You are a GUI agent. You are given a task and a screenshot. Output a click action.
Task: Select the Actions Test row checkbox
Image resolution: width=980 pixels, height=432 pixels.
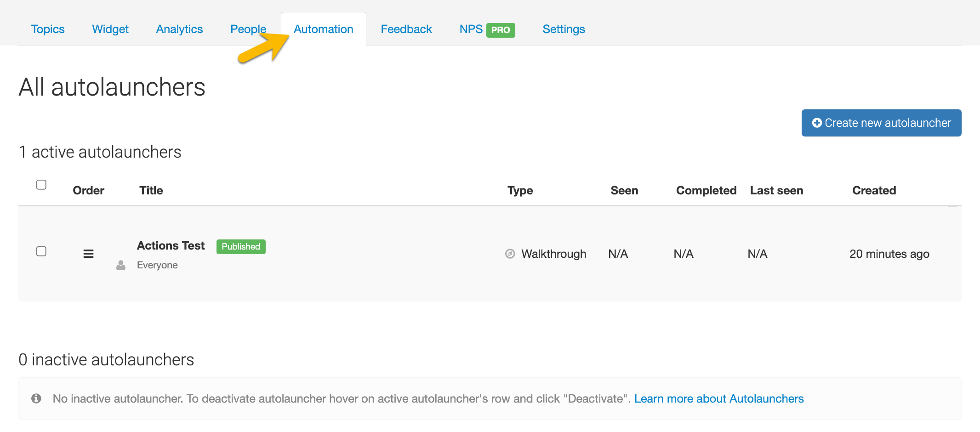tap(41, 251)
